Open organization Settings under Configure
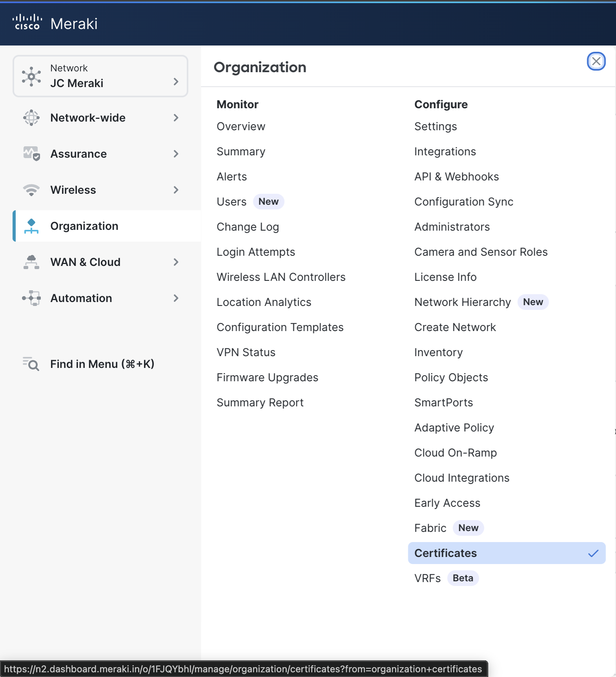 pos(436,126)
